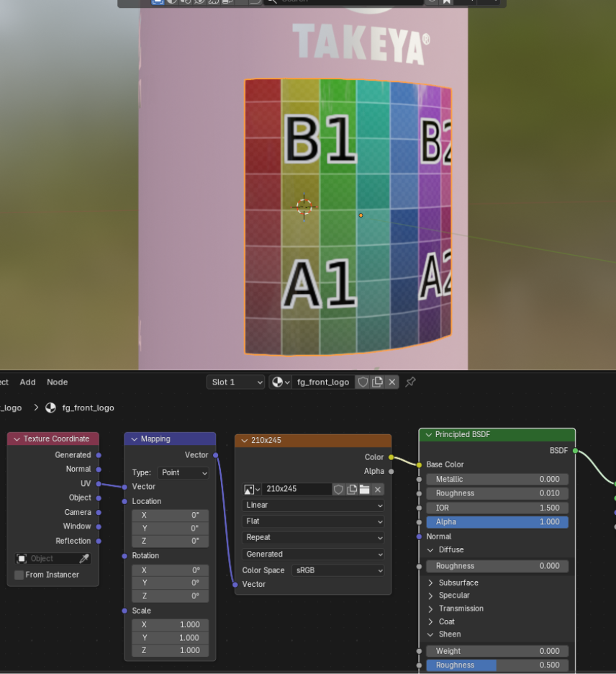This screenshot has width=616, height=674.
Task: Click the open image folder icon
Action: [x=365, y=489]
